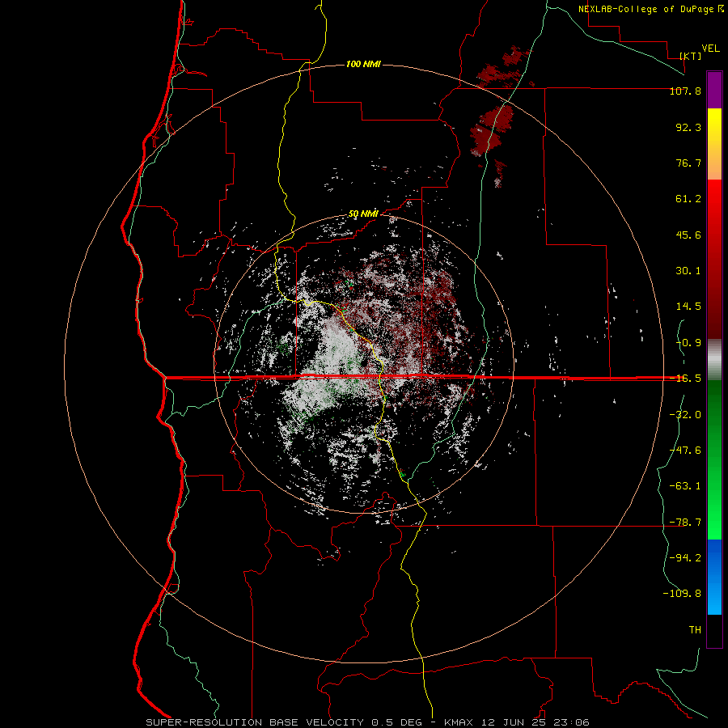This screenshot has height=728, width=728.
Task: Click the 100 NMI range ring label
Action: (x=363, y=64)
